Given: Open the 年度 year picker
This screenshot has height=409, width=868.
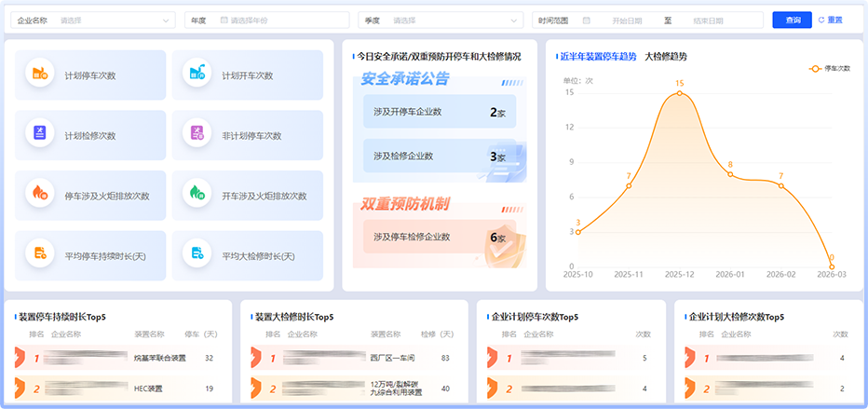Looking at the screenshot, I should pyautogui.click(x=266, y=20).
